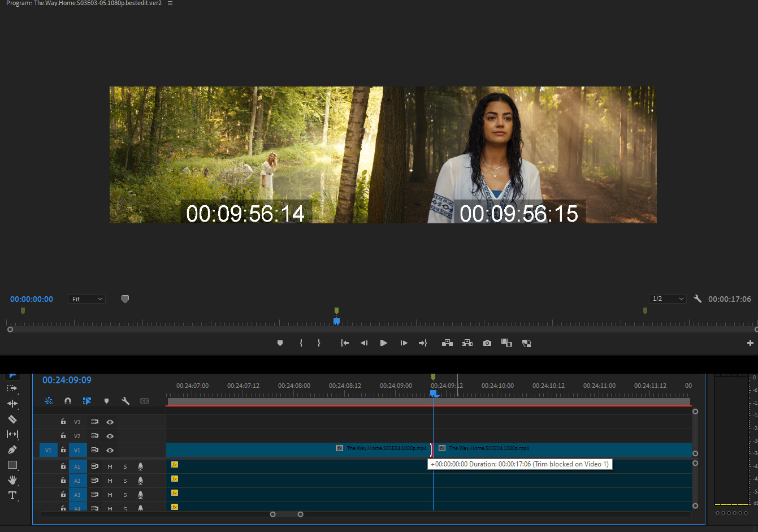Lock the V2 track
The image size is (758, 532).
coord(63,436)
